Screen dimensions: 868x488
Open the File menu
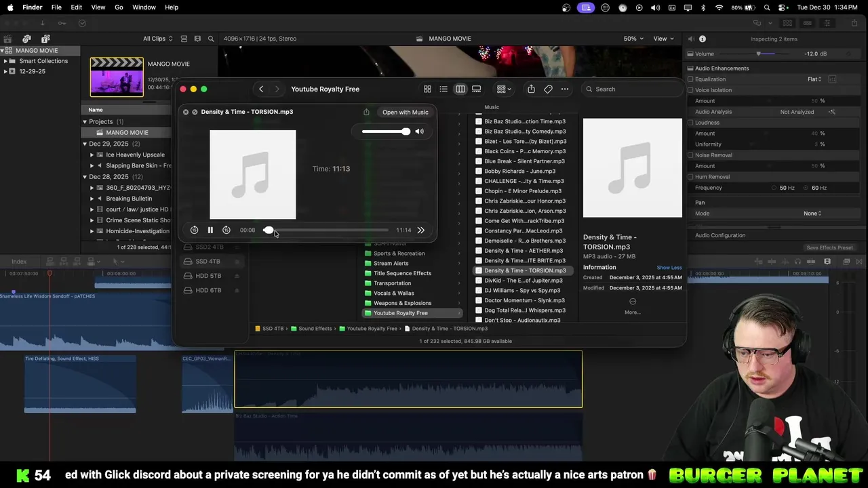56,7
